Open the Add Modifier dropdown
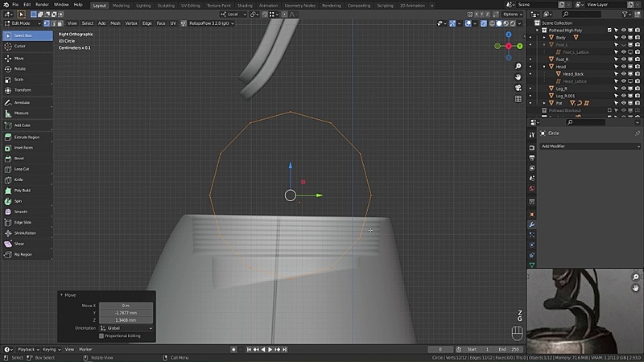Screen dimensions: 644x362 [590, 146]
